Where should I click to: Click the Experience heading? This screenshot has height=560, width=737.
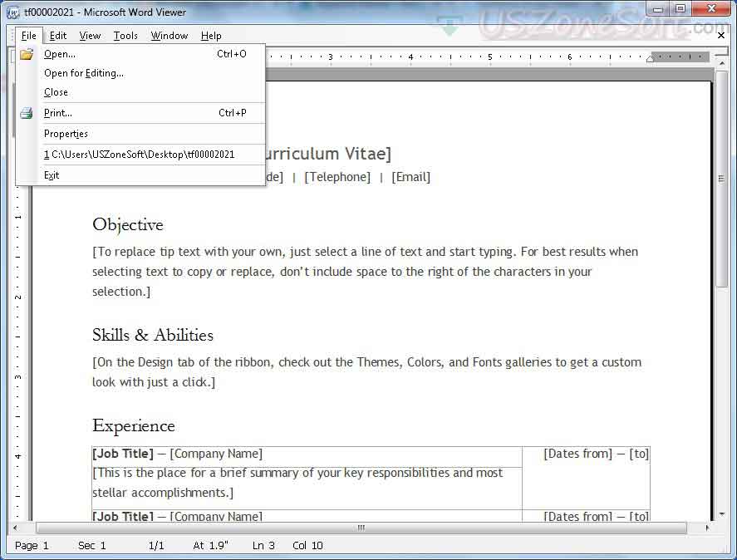[134, 426]
